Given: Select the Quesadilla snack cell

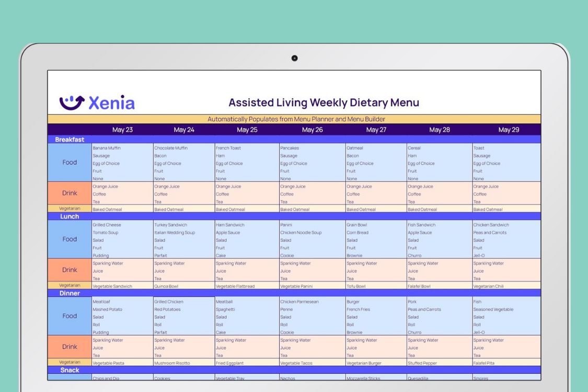Looking at the screenshot, I should pos(418,378).
